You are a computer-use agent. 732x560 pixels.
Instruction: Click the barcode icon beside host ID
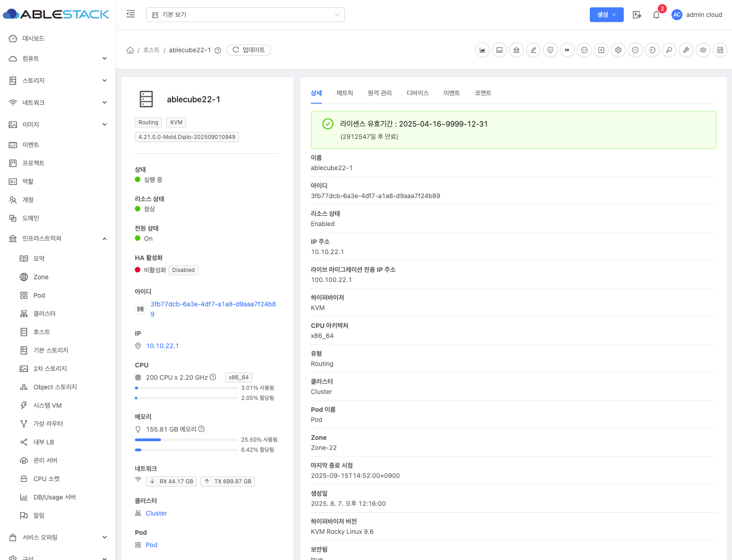[x=140, y=309]
